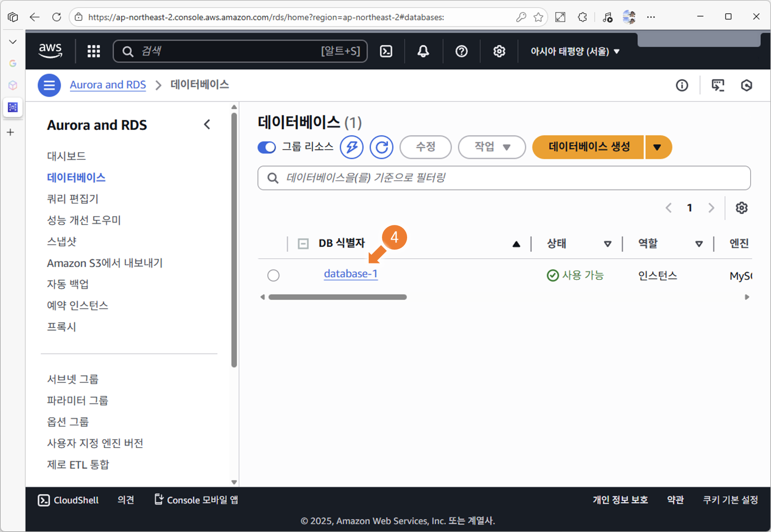The height and width of the screenshot is (532, 771).
Task: Open 파라미터 그룹 in the side navigation
Action: pyautogui.click(x=77, y=401)
